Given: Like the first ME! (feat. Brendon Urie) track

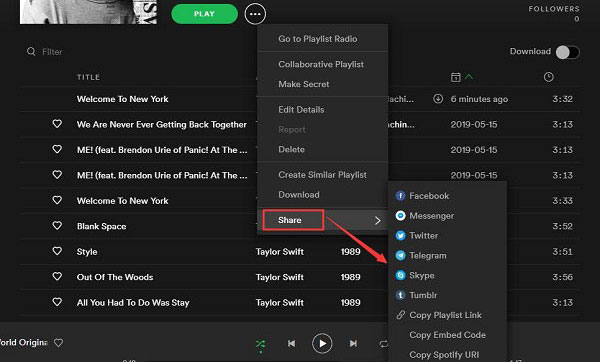Looking at the screenshot, I should click(x=57, y=149).
